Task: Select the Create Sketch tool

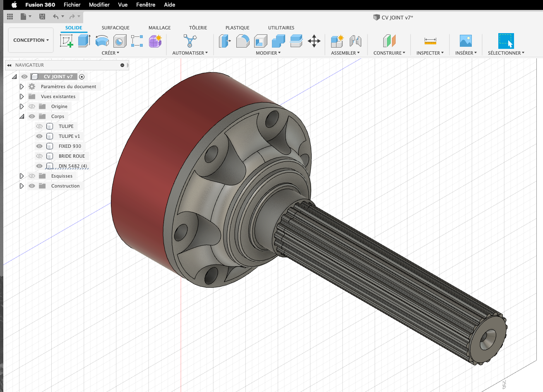Action: (66, 41)
